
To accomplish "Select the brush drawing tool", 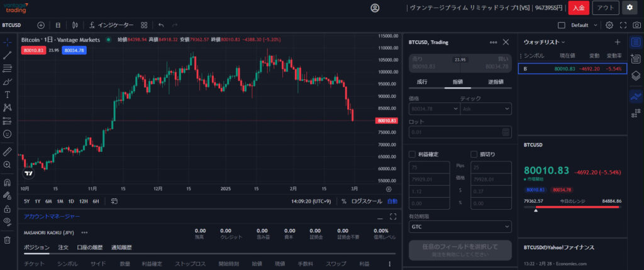I will click(7, 82).
